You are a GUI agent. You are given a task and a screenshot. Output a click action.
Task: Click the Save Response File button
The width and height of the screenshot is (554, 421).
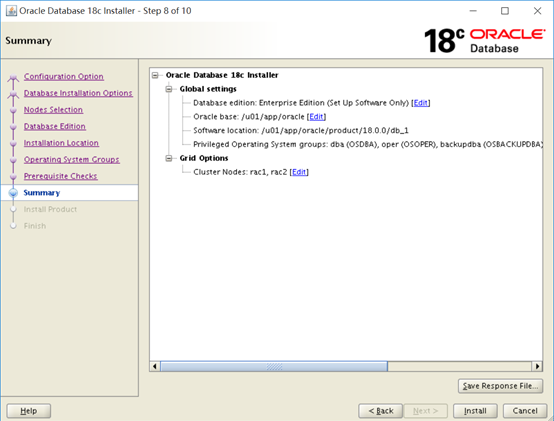(500, 386)
